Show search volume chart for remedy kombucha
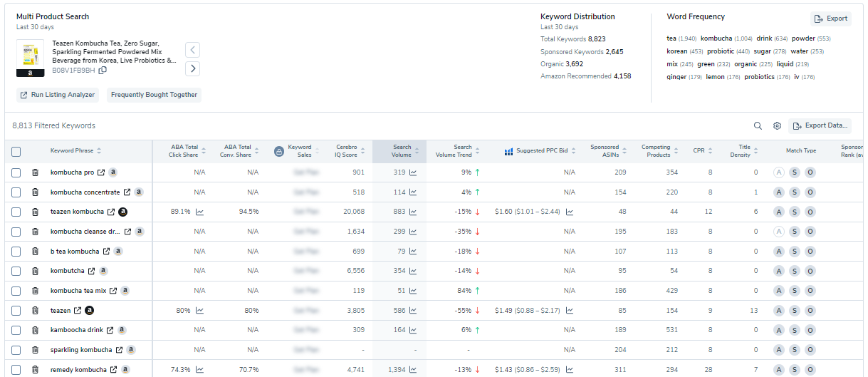This screenshot has width=868, height=377. pyautogui.click(x=413, y=370)
